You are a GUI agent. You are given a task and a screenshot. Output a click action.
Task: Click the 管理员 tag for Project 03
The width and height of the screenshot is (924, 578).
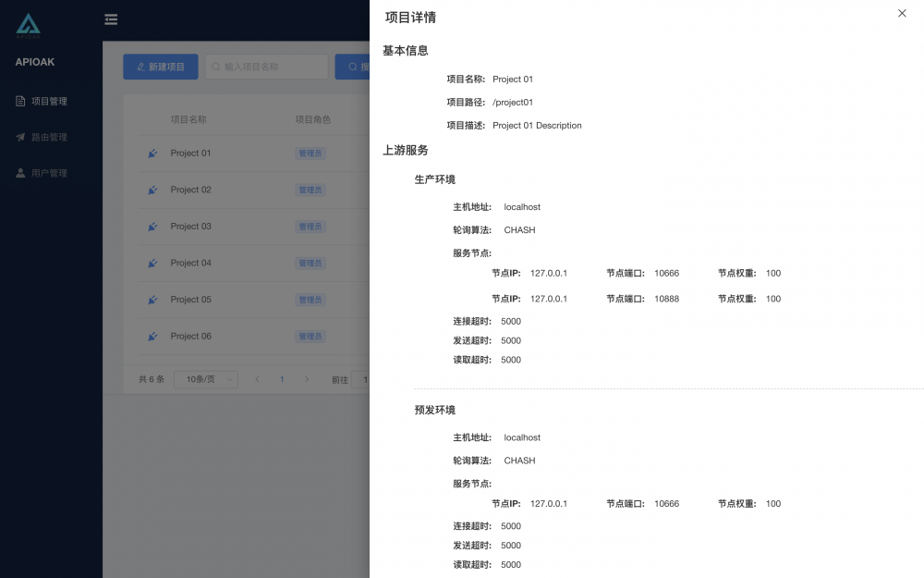(x=310, y=227)
